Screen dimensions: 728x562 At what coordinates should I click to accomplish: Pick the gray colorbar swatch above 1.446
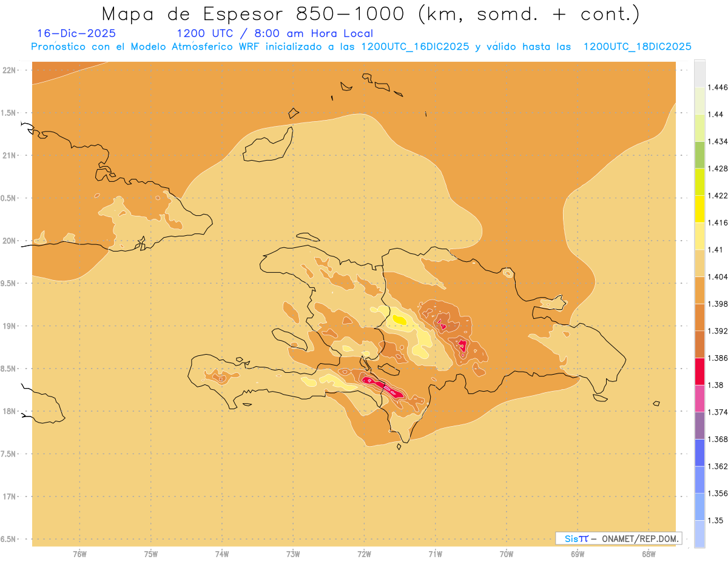point(699,73)
